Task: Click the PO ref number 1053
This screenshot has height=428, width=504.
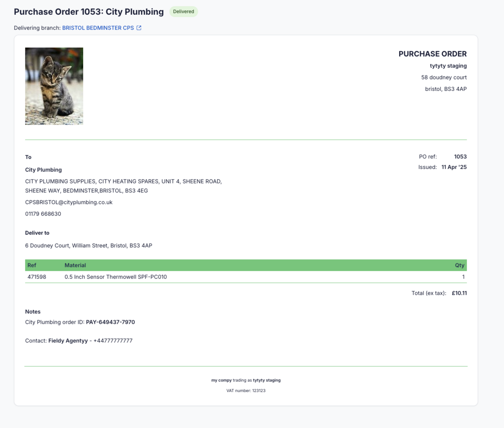Action: 460,157
